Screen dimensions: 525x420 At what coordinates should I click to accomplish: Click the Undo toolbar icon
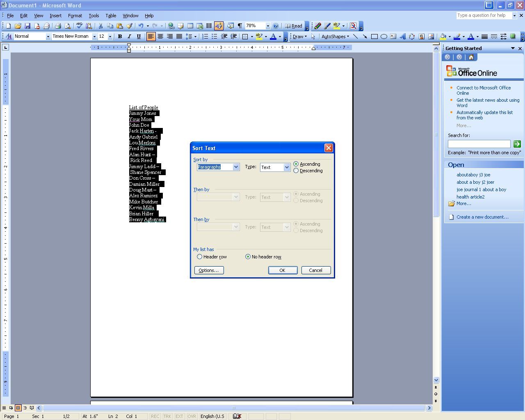click(x=141, y=26)
